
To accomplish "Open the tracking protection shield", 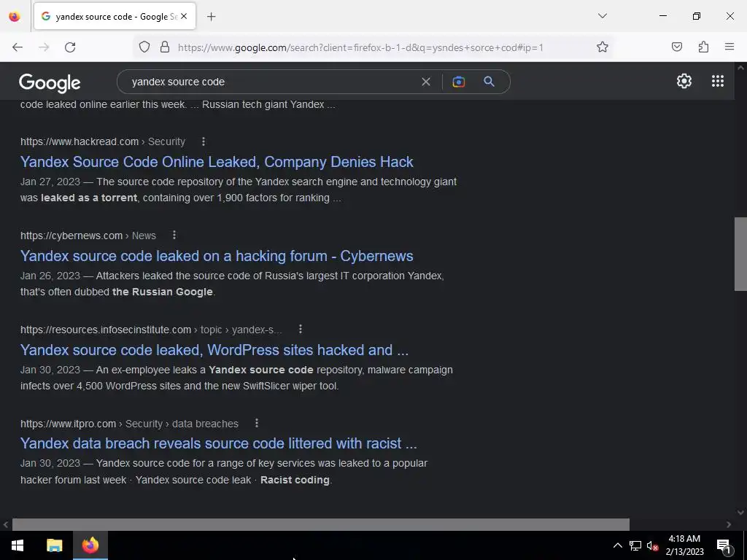I will pyautogui.click(x=144, y=47).
